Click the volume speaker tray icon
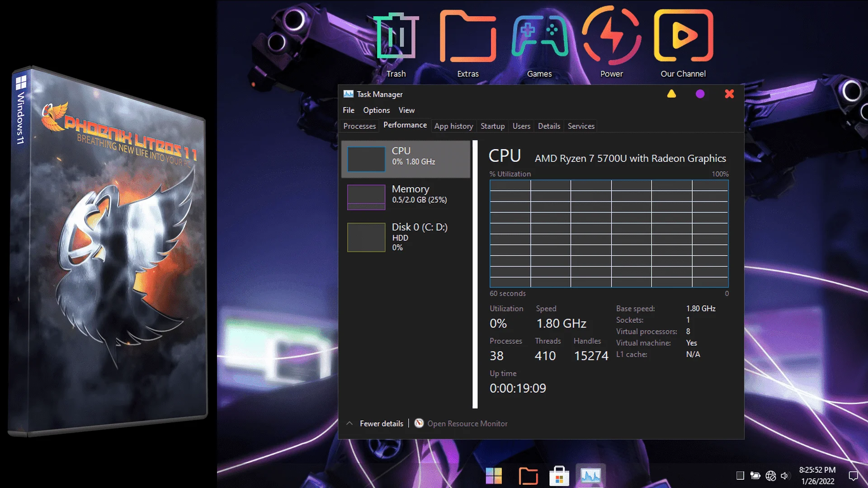The width and height of the screenshot is (868, 488). point(785,476)
